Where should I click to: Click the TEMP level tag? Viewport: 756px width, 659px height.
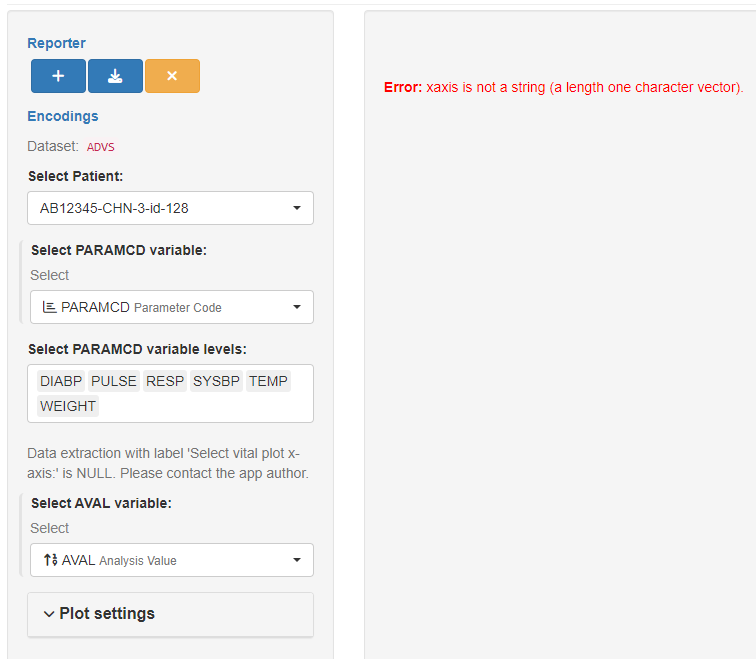pyautogui.click(x=268, y=381)
